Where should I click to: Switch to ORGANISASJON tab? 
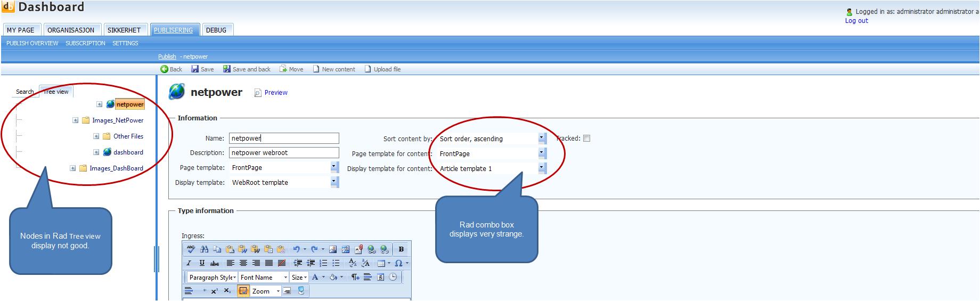pos(71,30)
